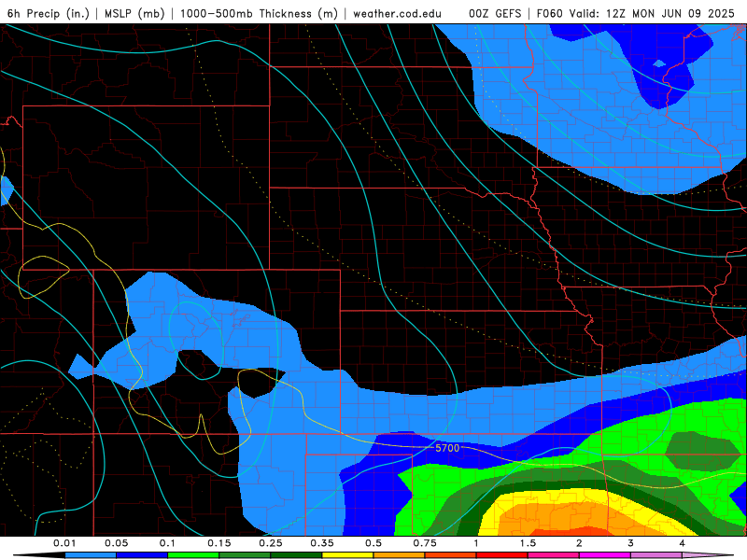This screenshot has height=560, width=747.
Task: Click the lavender 3–4 legend swatch
Action: pos(656,555)
